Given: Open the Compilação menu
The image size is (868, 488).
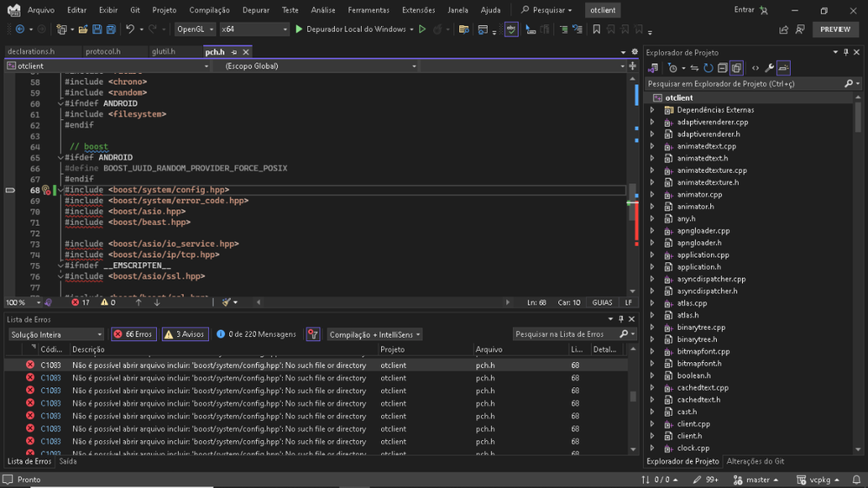Looking at the screenshot, I should pos(209,10).
